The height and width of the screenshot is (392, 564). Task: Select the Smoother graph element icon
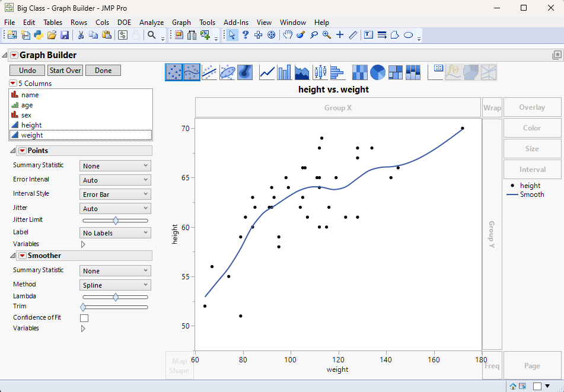click(192, 72)
